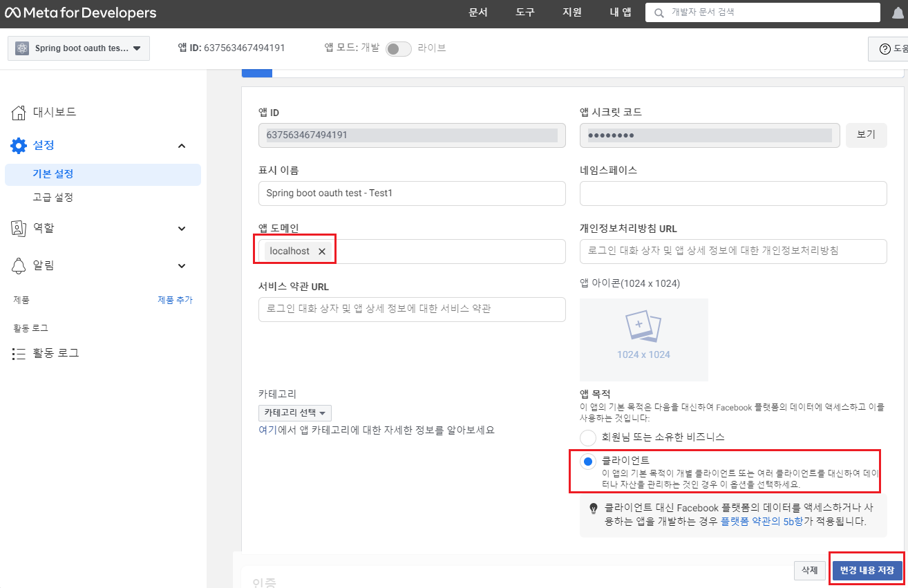Viewport: 908px width, 588px height.
Task: Open the 여기 category info link
Action: click(x=267, y=430)
